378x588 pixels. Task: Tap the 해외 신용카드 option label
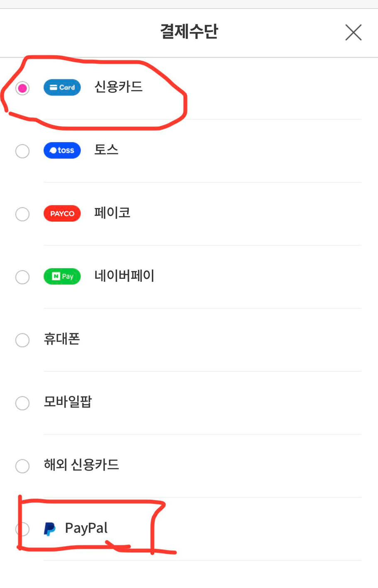[82, 465]
